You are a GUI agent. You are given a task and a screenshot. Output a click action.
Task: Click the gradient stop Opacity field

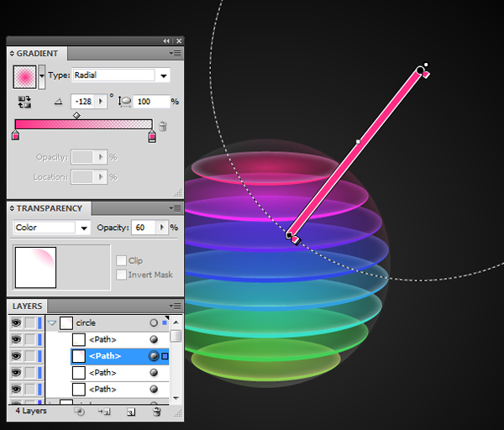pyautogui.click(x=82, y=157)
